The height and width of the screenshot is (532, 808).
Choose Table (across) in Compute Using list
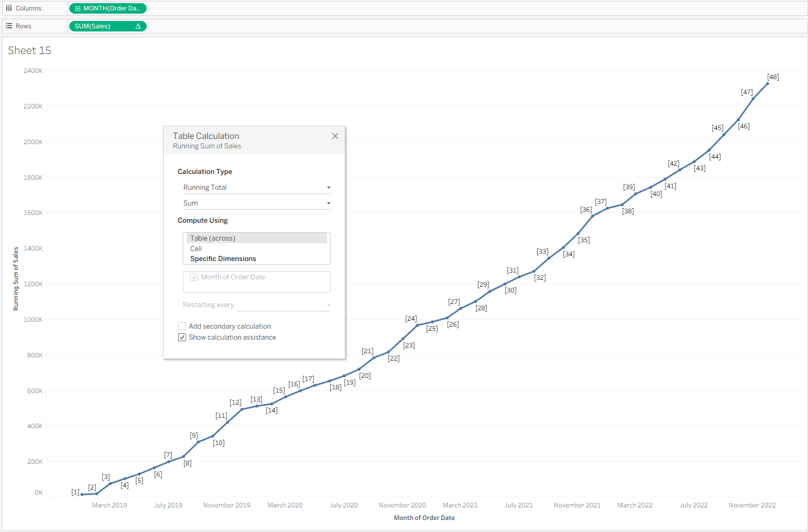(x=213, y=238)
